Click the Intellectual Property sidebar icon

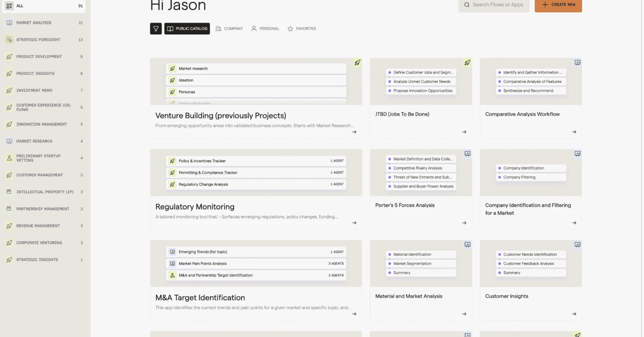coord(9,192)
